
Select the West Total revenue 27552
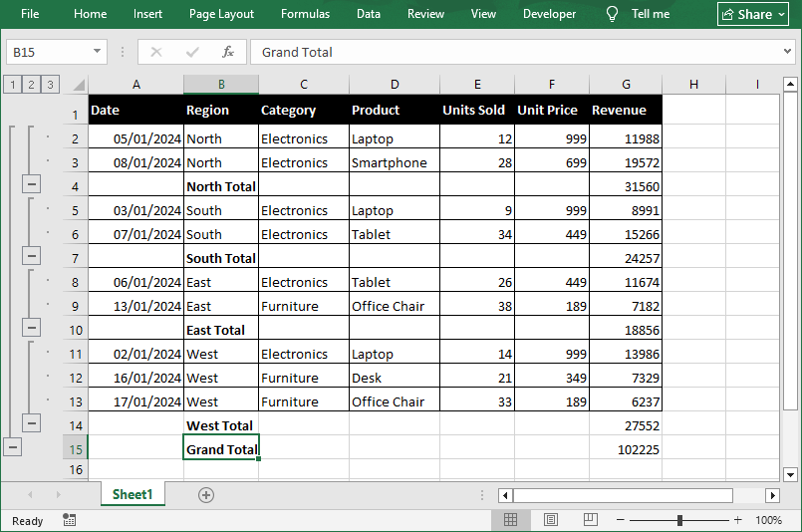click(626, 425)
